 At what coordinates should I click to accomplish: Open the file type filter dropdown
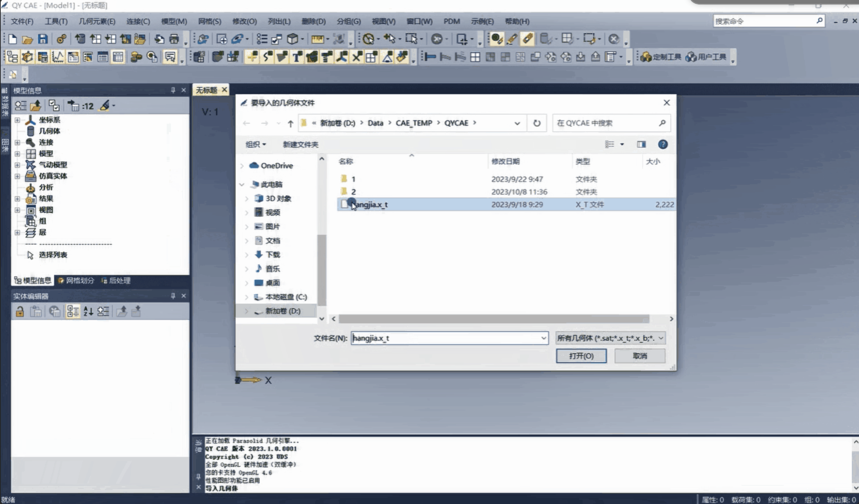pos(610,338)
